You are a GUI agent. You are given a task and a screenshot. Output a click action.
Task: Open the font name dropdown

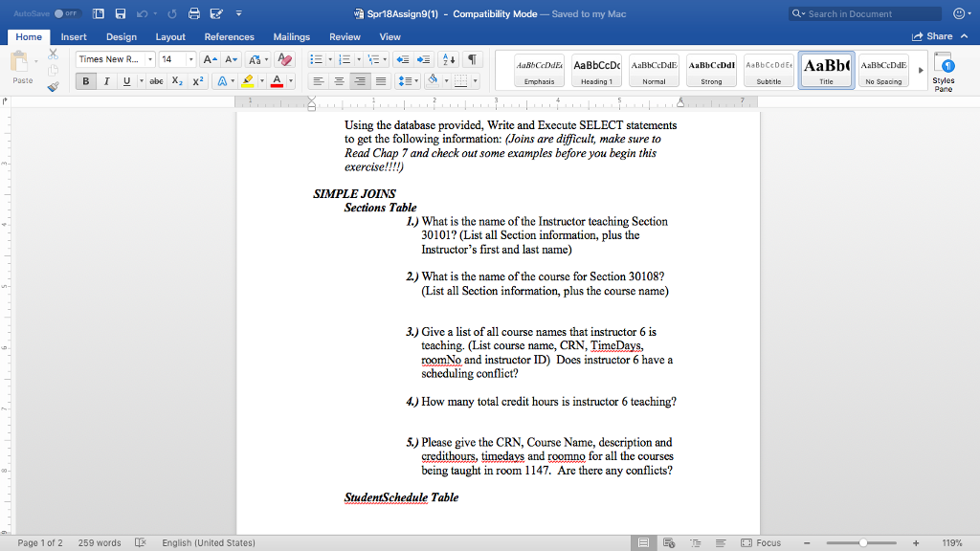[150, 59]
